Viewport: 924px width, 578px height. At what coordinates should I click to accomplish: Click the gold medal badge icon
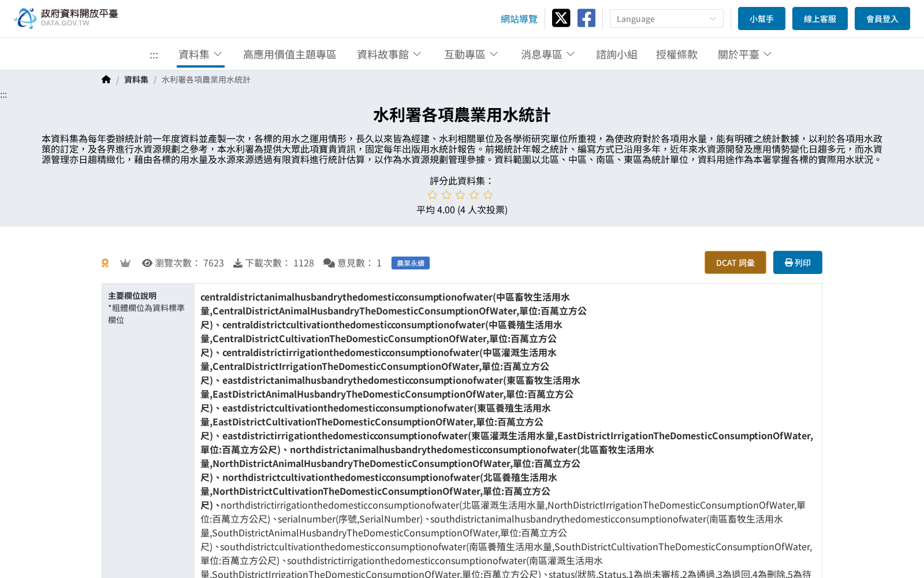pyautogui.click(x=105, y=263)
